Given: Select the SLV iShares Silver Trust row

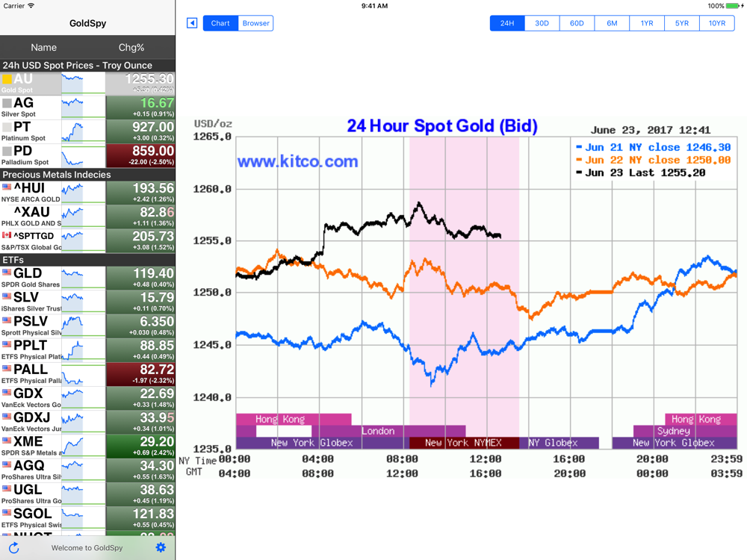Looking at the screenshot, I should tap(87, 302).
